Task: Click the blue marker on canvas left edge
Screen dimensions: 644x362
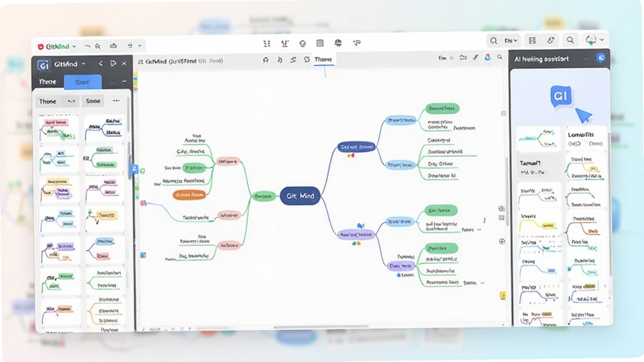Action: [x=134, y=169]
